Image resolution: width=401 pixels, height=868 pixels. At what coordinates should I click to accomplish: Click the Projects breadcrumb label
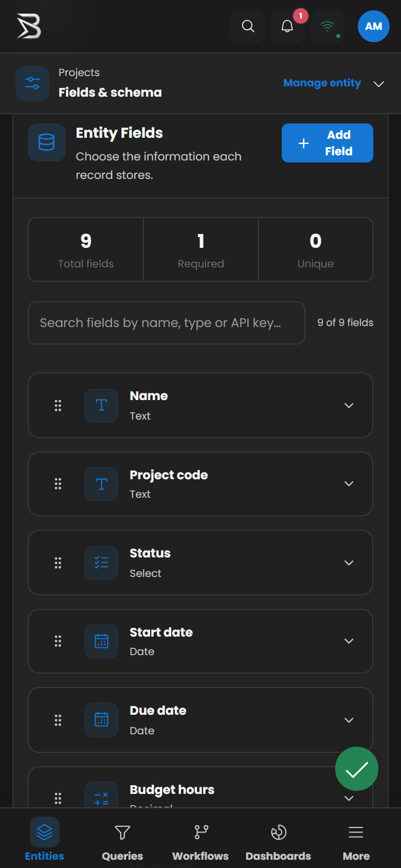(x=79, y=73)
